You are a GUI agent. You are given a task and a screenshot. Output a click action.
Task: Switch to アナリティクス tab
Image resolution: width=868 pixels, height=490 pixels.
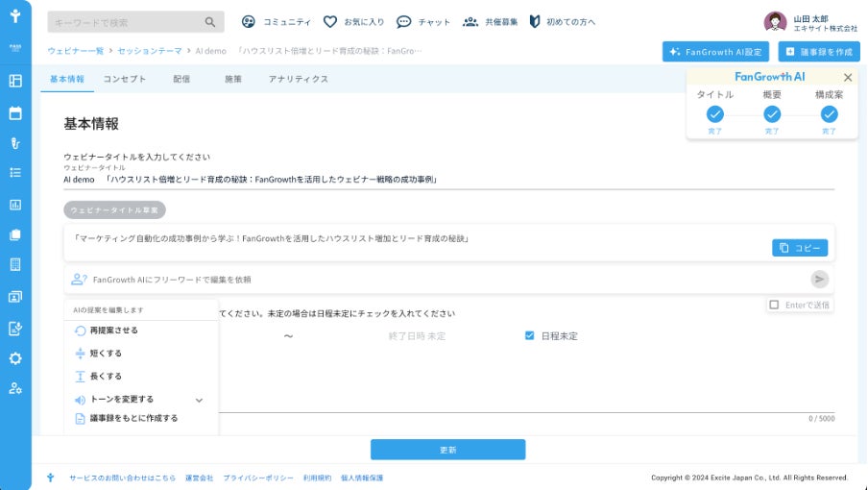[x=299, y=79]
